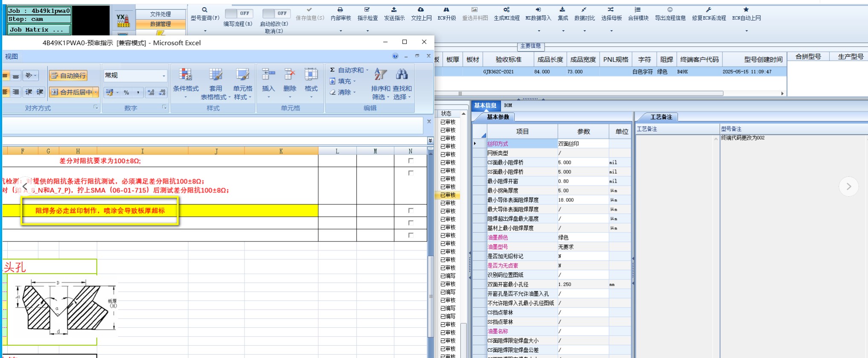The width and height of the screenshot is (868, 358).
Task: Click Excel formula bar input
Action: (x=212, y=127)
